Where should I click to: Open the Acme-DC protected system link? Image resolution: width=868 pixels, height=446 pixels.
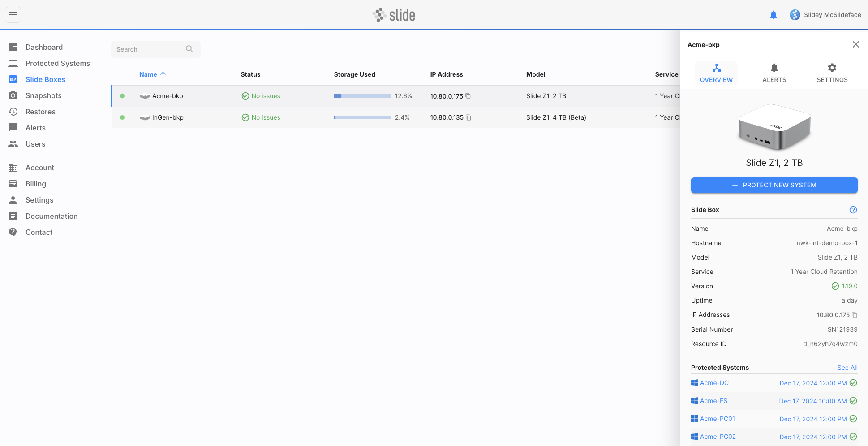click(714, 383)
